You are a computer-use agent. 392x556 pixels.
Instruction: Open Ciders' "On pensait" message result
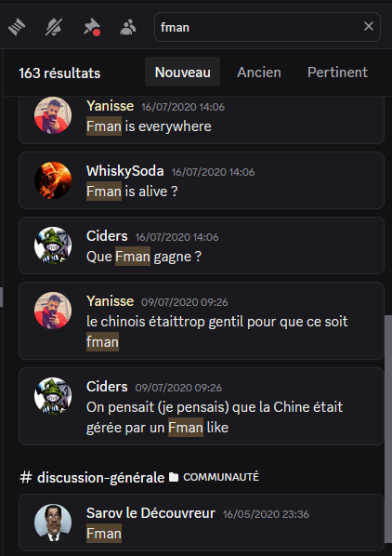coord(202,406)
